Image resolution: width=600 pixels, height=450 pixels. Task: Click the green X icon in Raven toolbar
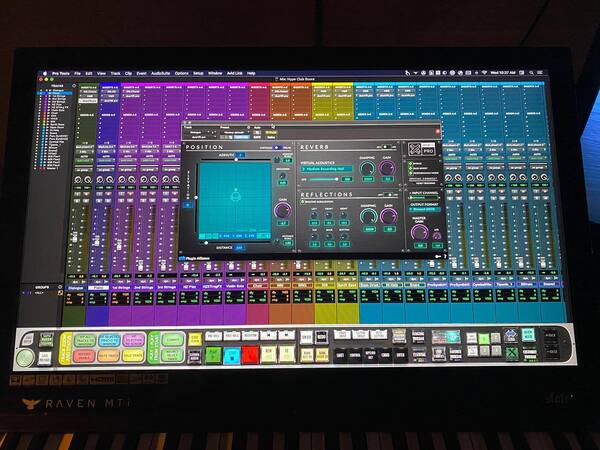[512, 353]
